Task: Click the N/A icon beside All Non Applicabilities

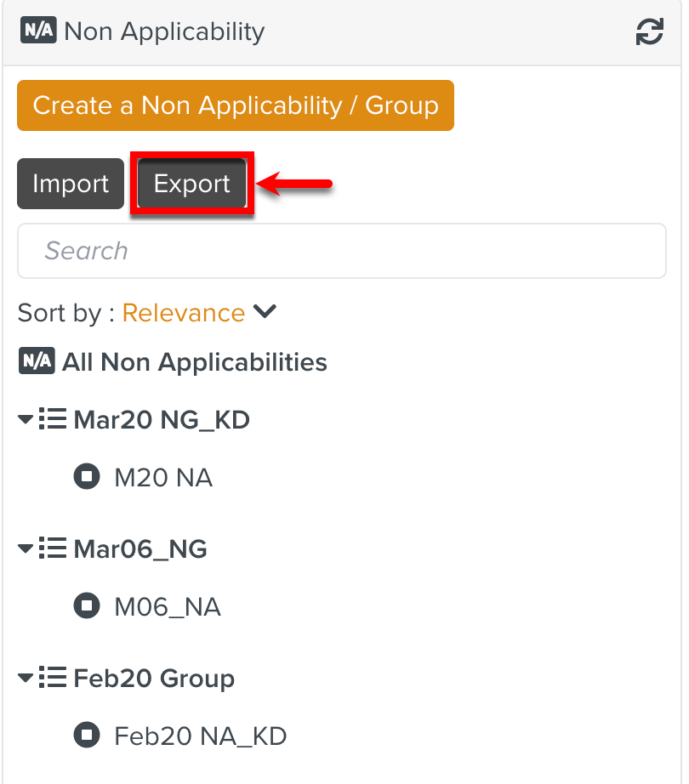Action: point(37,361)
